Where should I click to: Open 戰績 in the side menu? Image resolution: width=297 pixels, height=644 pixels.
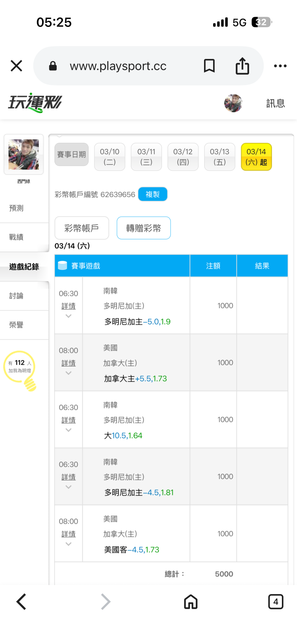pyautogui.click(x=16, y=237)
